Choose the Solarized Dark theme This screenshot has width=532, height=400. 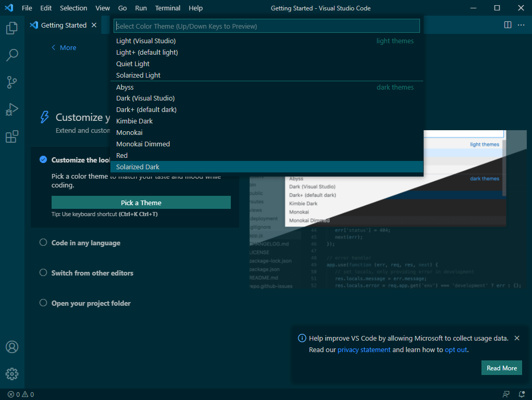(x=267, y=167)
